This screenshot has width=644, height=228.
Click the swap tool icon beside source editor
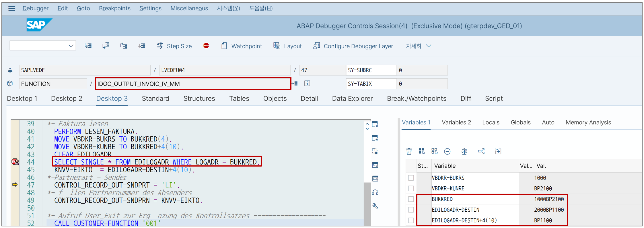pos(375,152)
